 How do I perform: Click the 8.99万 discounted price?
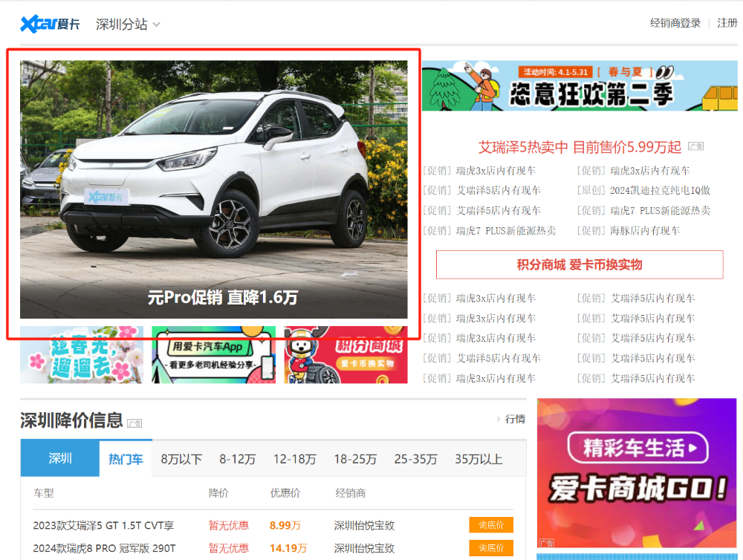coord(285,525)
